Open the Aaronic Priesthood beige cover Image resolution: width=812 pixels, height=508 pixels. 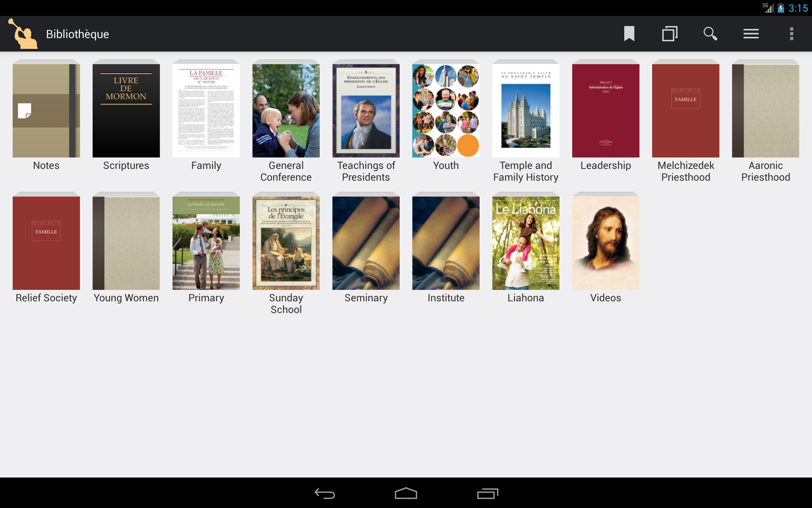pos(765,110)
